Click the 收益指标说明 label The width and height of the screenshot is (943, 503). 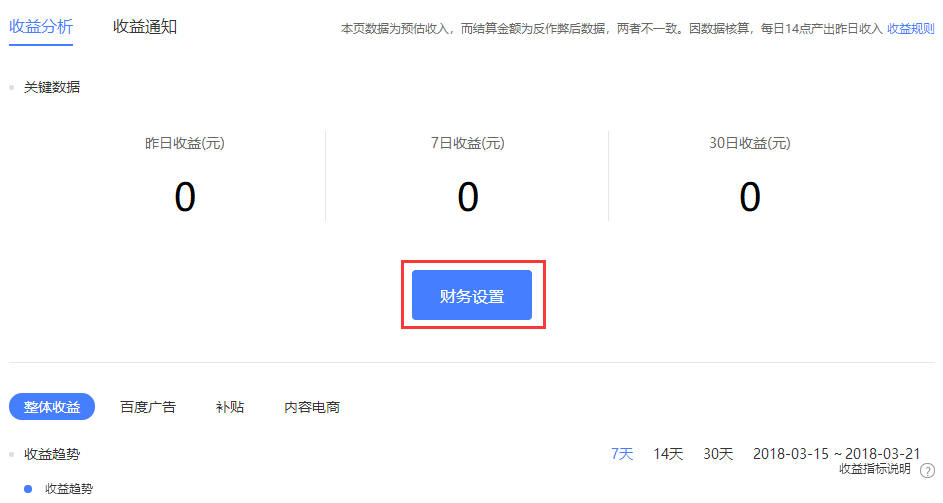point(874,469)
